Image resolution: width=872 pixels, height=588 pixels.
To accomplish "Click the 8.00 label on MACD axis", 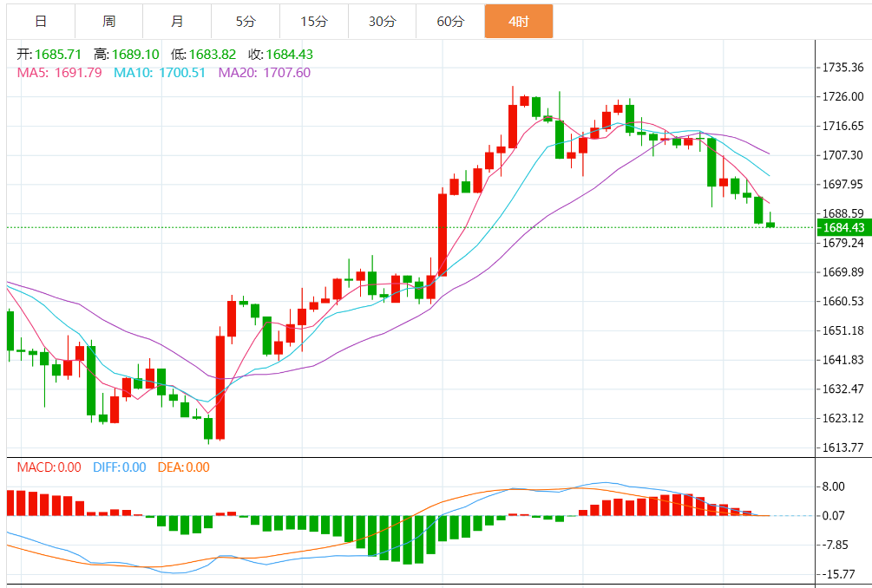I will 835,487.
